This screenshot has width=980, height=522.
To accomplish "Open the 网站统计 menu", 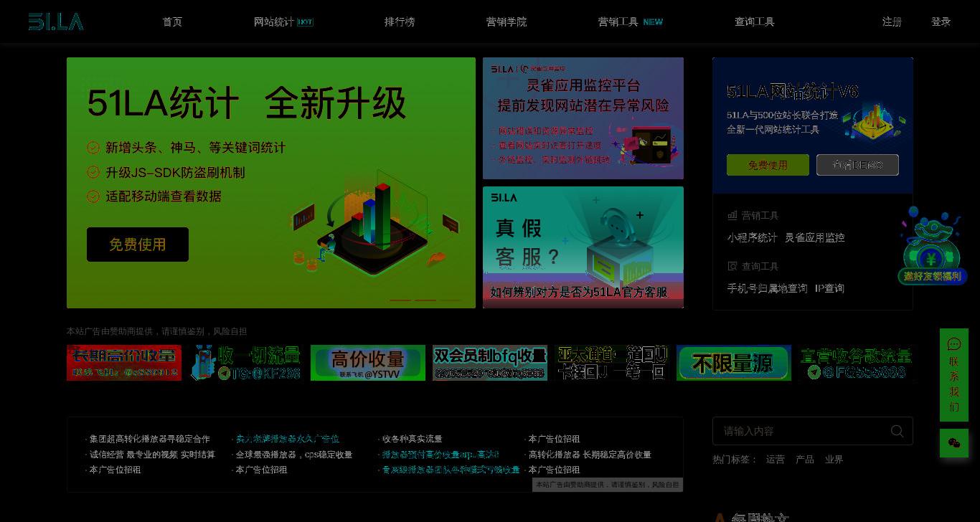I will coord(273,22).
